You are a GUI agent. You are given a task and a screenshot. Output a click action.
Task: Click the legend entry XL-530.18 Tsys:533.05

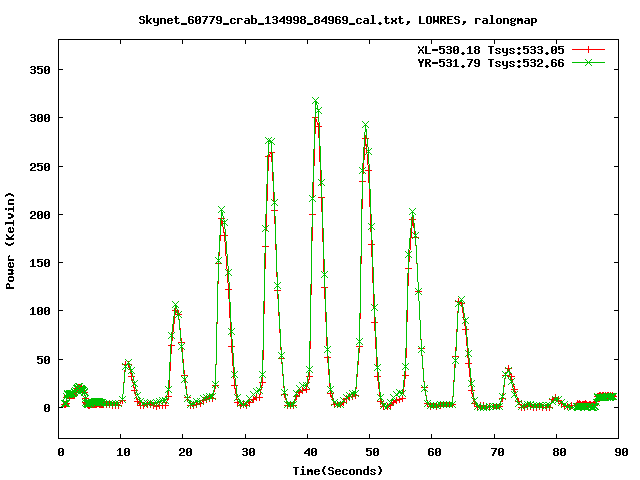[x=491, y=50]
